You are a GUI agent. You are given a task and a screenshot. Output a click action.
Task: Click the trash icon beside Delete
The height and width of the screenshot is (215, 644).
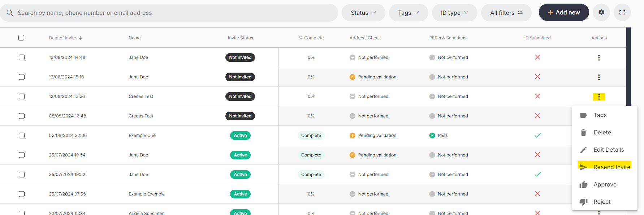coord(583,133)
